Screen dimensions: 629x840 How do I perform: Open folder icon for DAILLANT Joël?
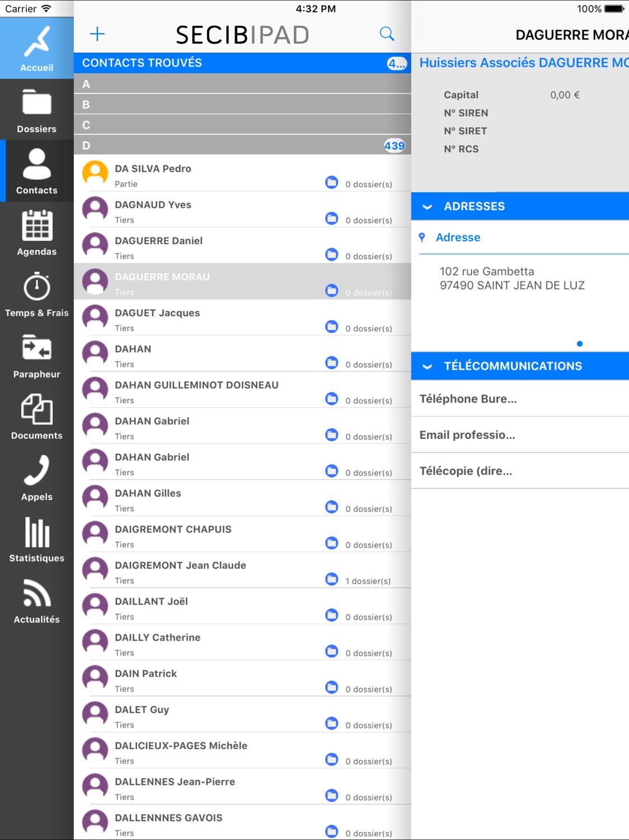click(x=332, y=615)
